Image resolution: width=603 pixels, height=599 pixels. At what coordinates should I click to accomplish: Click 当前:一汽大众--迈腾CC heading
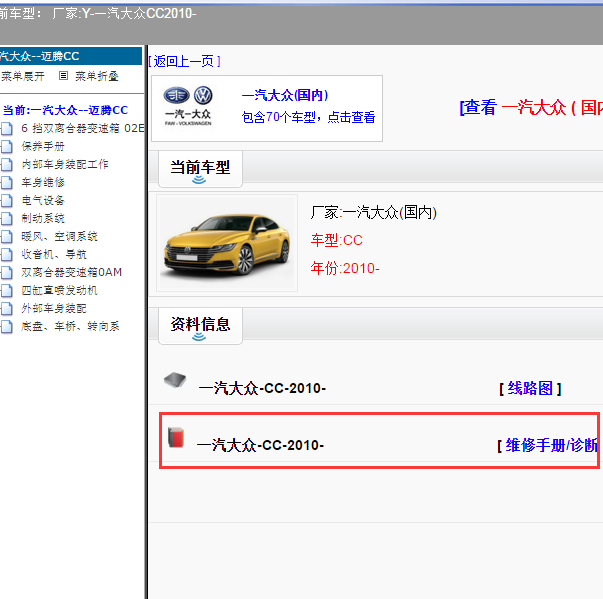65,110
